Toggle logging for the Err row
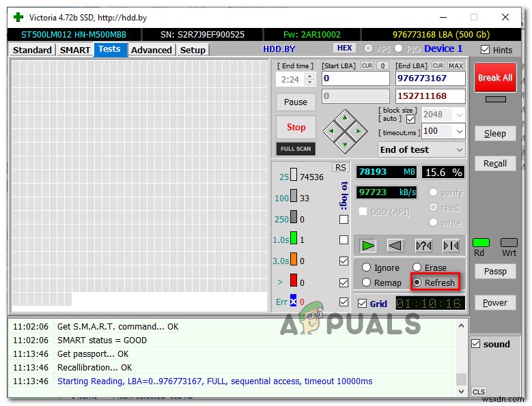Screen dimensions: 532x406 pyautogui.click(x=344, y=302)
